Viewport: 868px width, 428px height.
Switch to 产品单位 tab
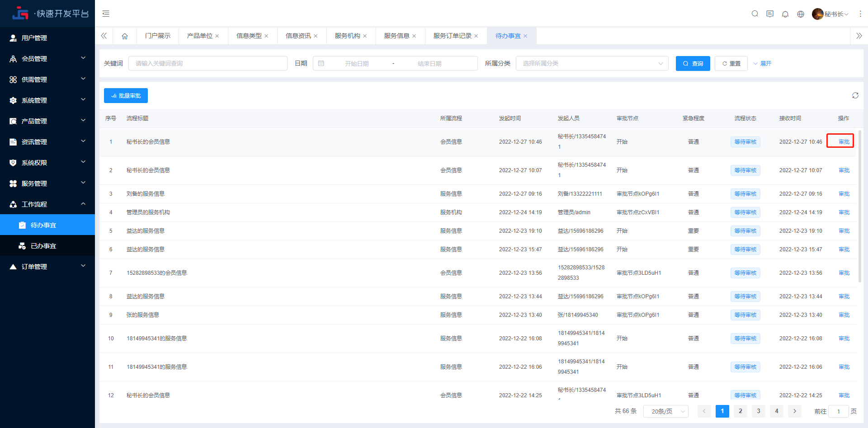click(x=200, y=36)
